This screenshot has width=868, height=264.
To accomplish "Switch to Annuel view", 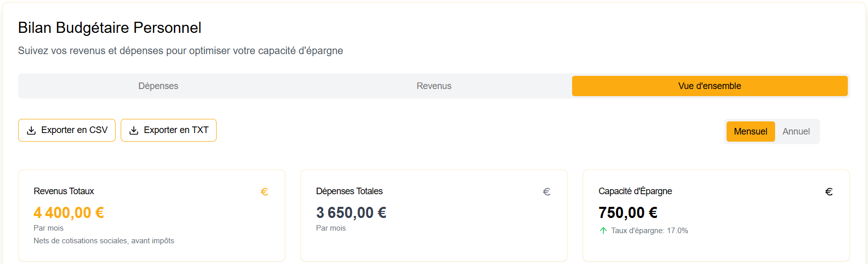I will click(x=796, y=131).
